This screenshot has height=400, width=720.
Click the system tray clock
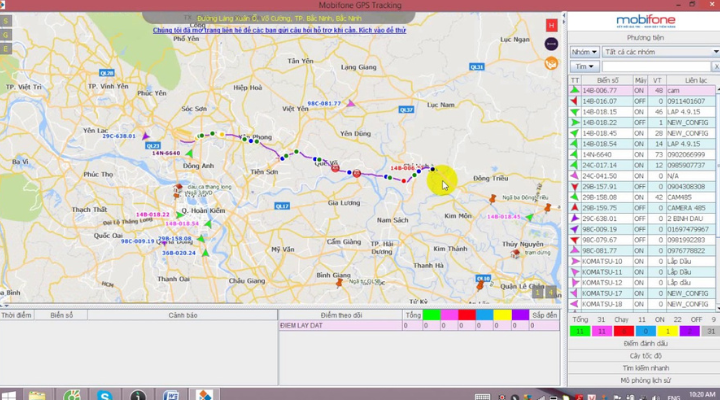click(702, 394)
